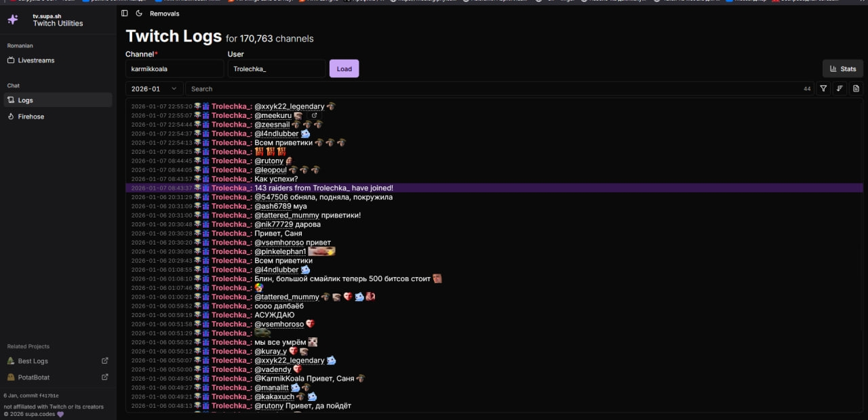Open the Best Logs related project link
This screenshot has width=868, height=420.
tap(58, 361)
